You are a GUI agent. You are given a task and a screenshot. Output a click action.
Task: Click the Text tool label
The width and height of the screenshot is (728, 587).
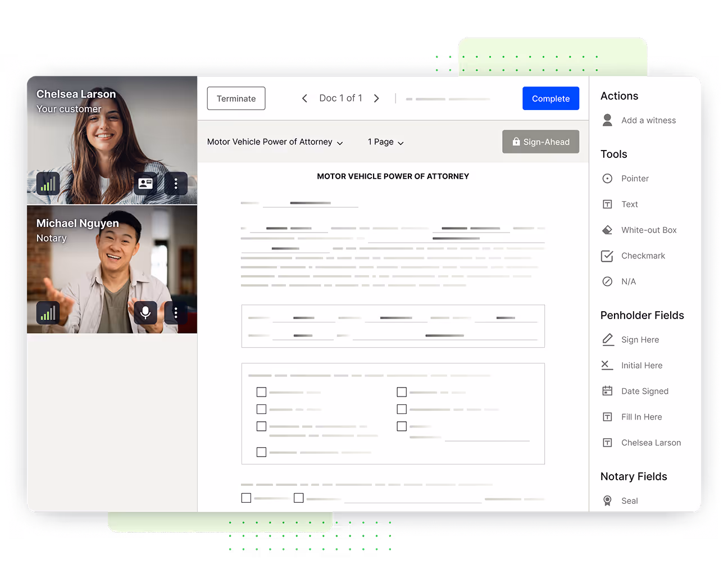point(630,204)
